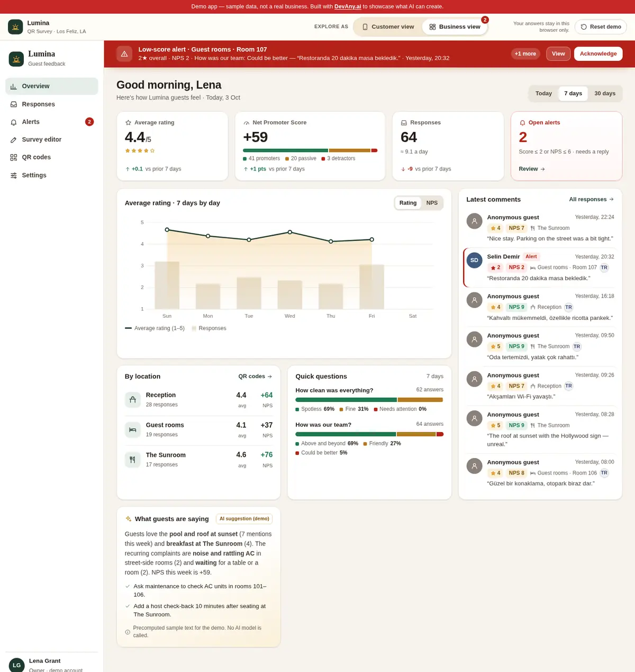Click the "Kahvaltı mükemmeldi" comment text
635x672 pixels.
pos(550,318)
